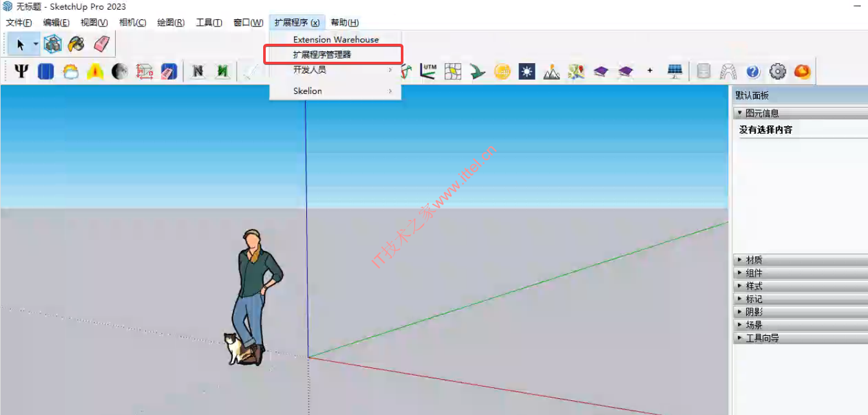Viewport: 868px width, 415px height.
Task: Select the pink Eraser tool
Action: 102,44
